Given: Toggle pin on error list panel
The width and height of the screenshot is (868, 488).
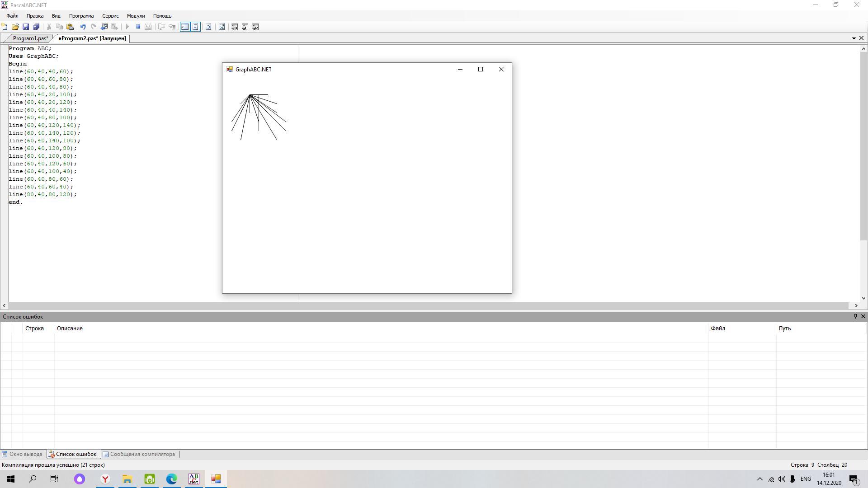Looking at the screenshot, I should coord(855,316).
